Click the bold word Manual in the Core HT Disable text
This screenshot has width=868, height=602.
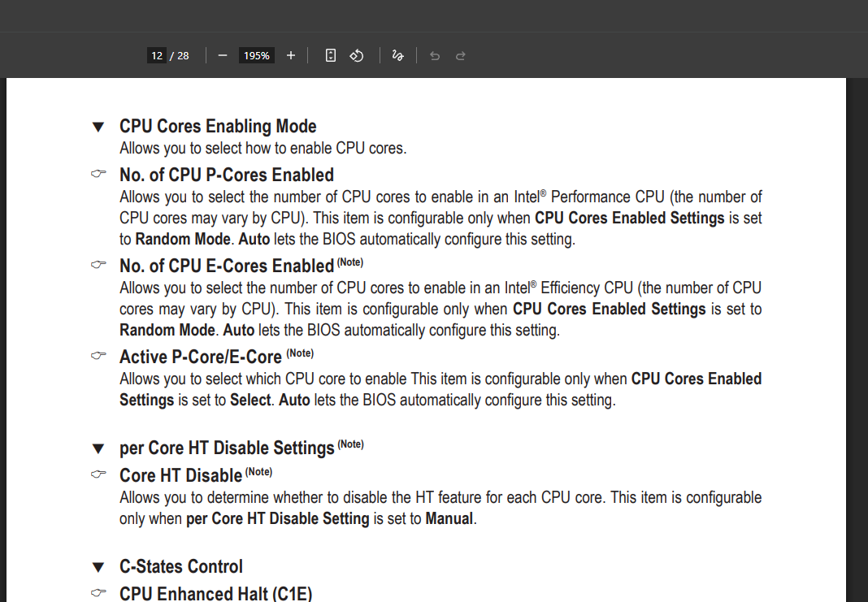click(x=449, y=518)
